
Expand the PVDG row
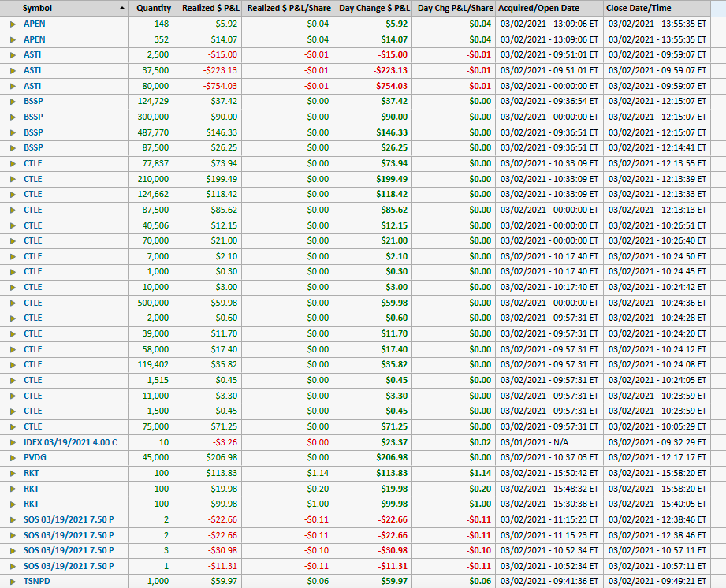pyautogui.click(x=13, y=458)
